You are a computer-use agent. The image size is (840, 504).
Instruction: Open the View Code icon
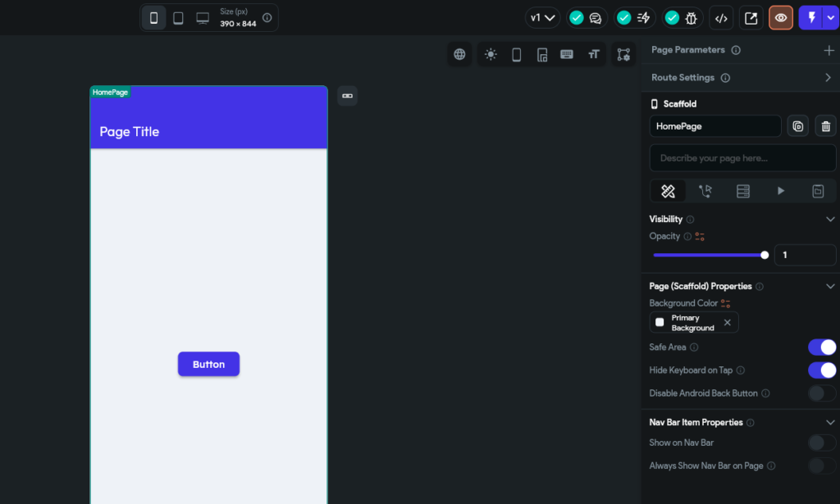(x=721, y=18)
